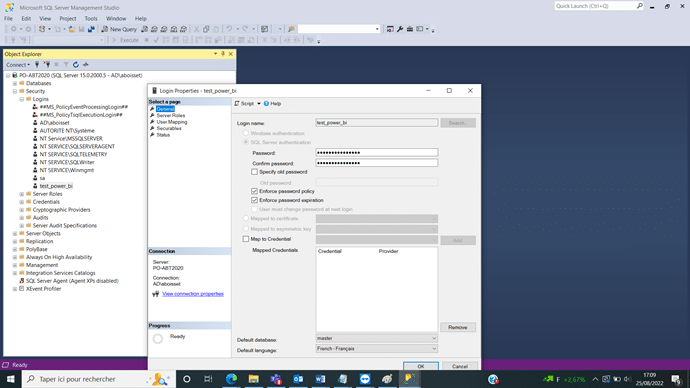The width and height of the screenshot is (690, 388).
Task: Click Connect Object Explorer plug icon
Action: click(x=37, y=65)
